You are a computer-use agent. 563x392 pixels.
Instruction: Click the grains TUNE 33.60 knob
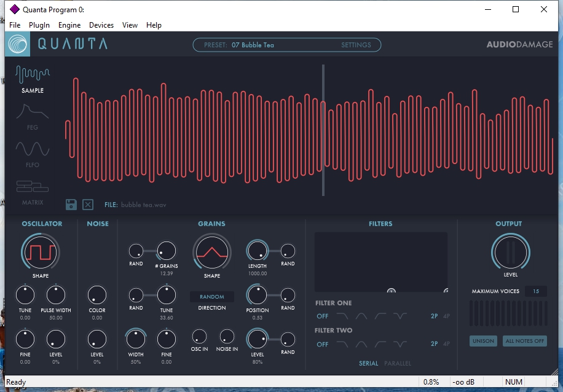pos(166,295)
